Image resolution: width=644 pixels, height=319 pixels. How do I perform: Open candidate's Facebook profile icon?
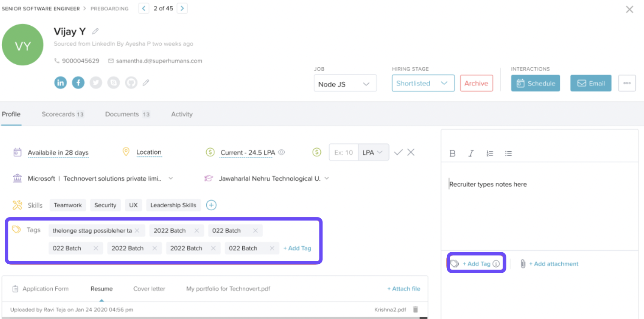(78, 83)
